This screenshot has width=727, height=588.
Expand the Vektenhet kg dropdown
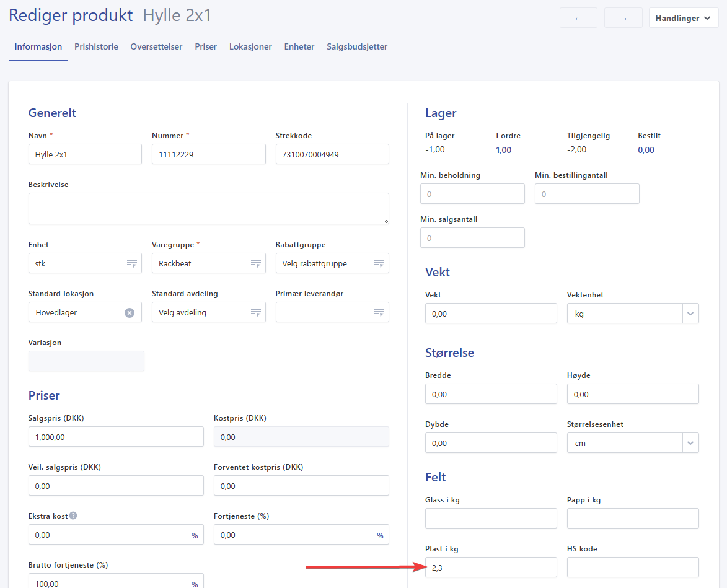point(690,314)
